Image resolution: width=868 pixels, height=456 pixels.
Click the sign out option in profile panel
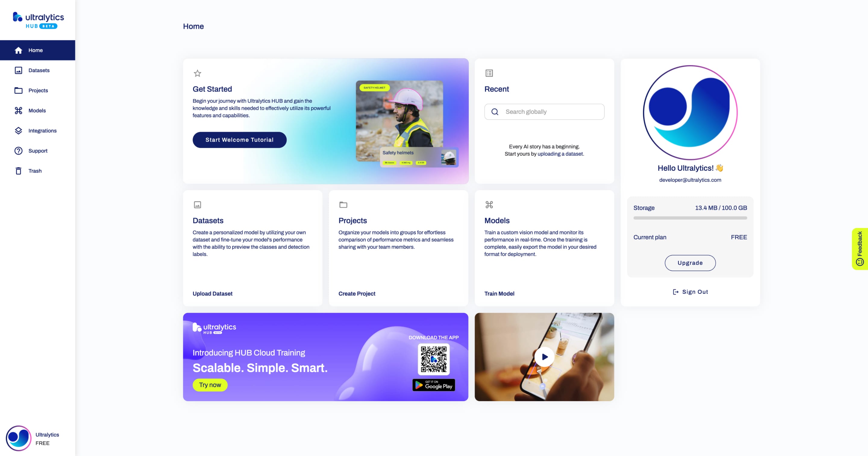pyautogui.click(x=690, y=291)
